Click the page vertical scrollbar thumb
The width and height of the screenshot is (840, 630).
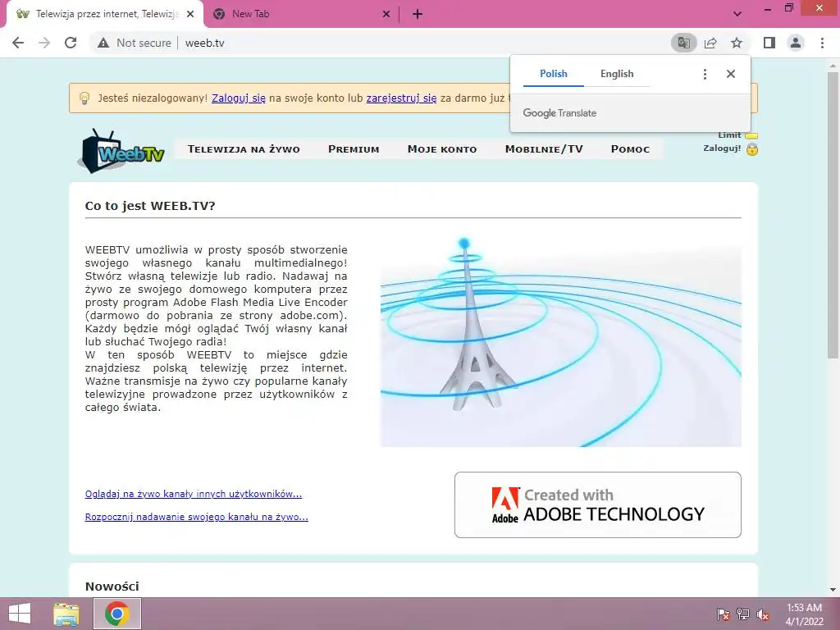[833, 214]
